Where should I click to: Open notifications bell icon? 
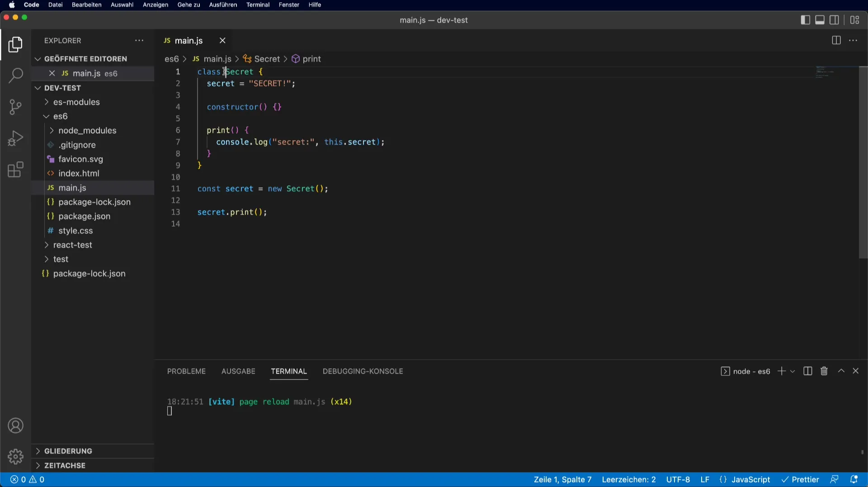point(854,480)
